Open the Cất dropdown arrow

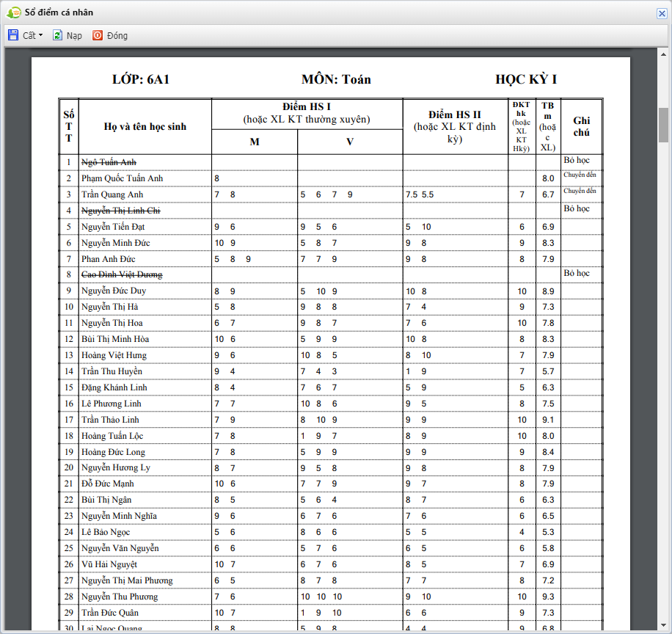[40, 35]
